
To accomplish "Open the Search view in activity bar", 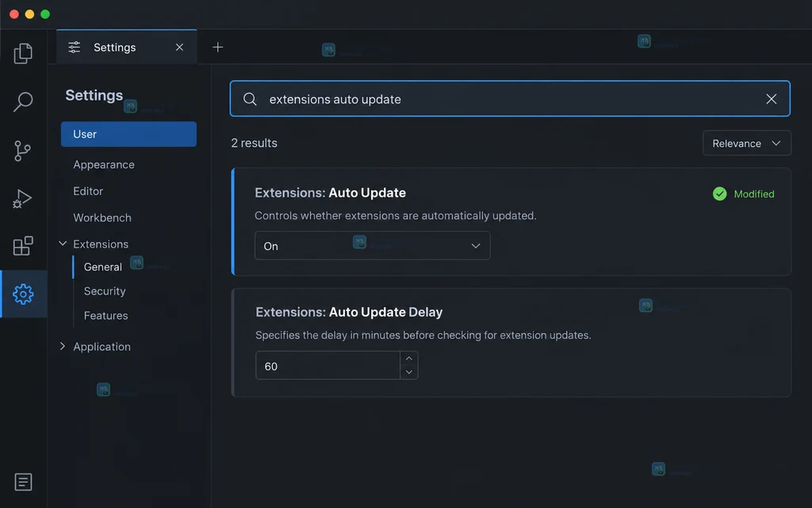I will [23, 102].
